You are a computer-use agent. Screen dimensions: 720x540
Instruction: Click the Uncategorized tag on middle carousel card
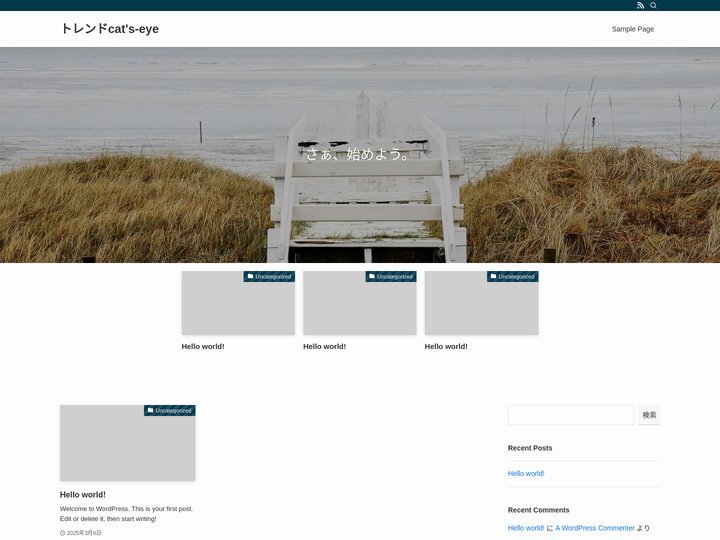(x=391, y=276)
